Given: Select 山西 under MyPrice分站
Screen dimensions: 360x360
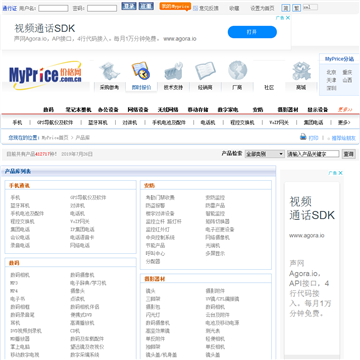Looking at the screenshot, I should point(347,80).
